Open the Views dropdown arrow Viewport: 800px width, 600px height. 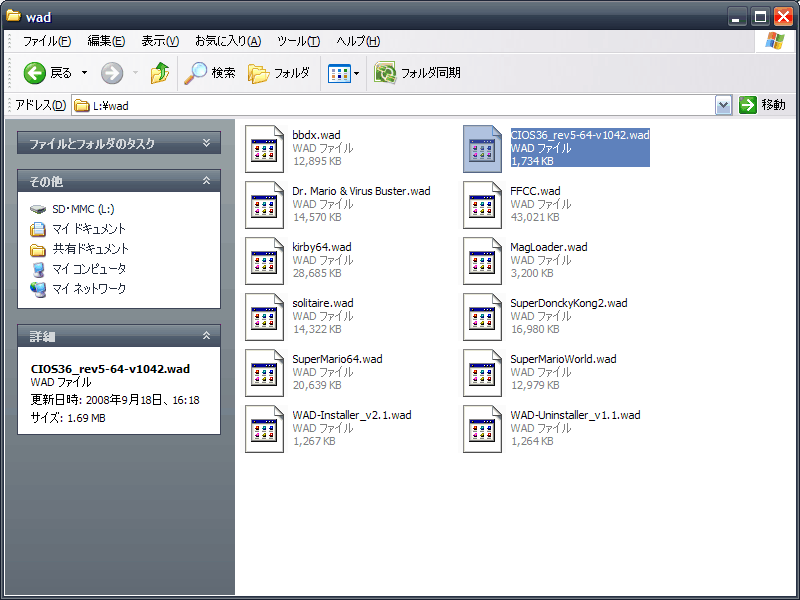(357, 73)
